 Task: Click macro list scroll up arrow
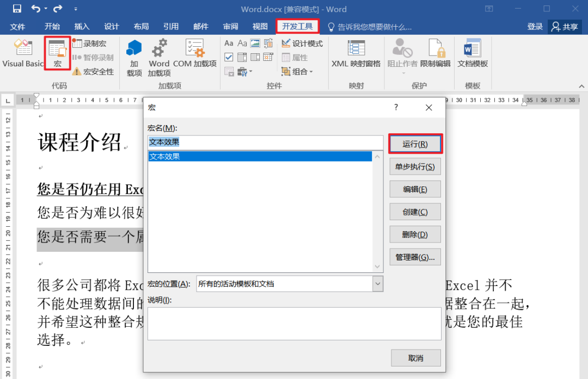pyautogui.click(x=378, y=157)
